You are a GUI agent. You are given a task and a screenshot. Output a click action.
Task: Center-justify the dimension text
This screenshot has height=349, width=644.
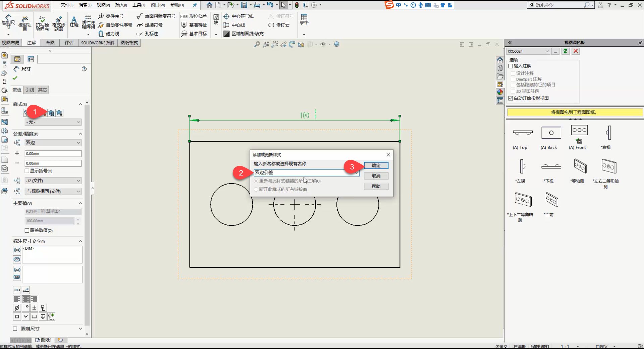[25, 299]
